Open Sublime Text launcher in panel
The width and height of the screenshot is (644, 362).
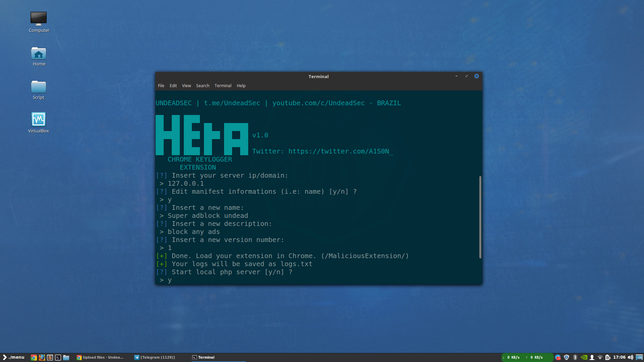[50, 358]
